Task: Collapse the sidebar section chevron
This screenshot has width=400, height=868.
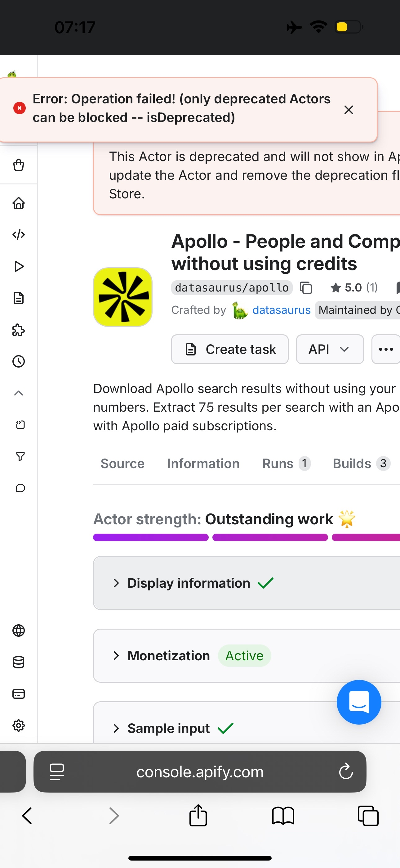Action: tap(19, 393)
